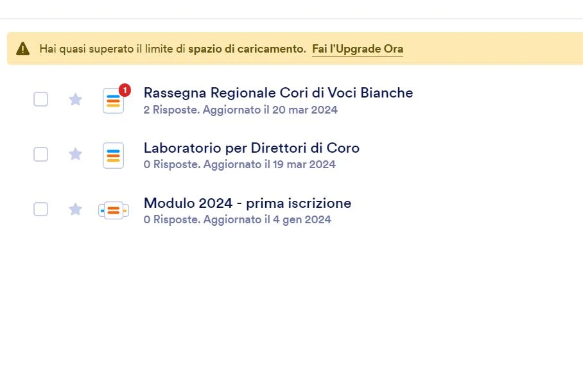Open the Rassegna Regionale Cori di Voci Bianche form
The image size is (583, 392).
coord(278,92)
